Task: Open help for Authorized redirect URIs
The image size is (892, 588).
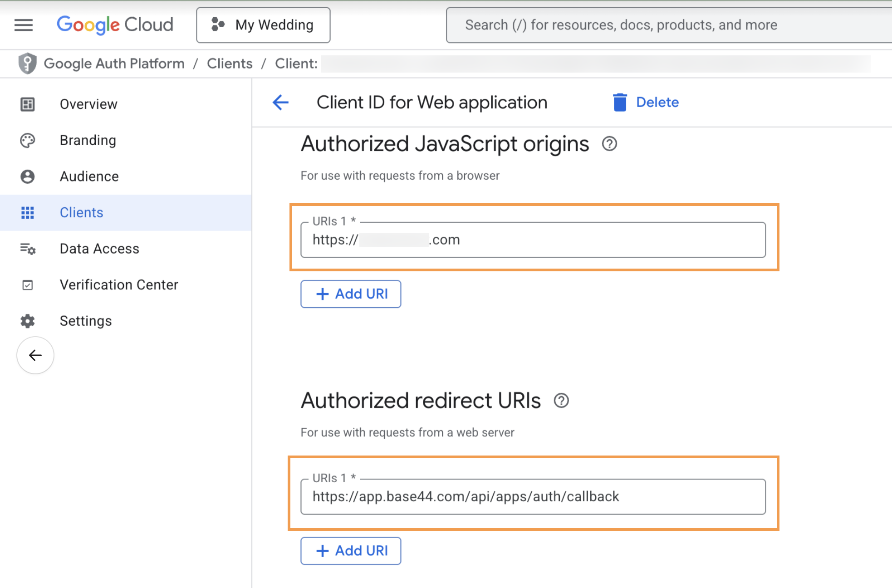Action: 562,401
